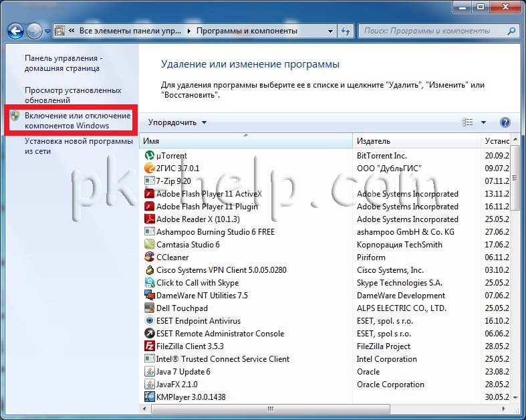
Task: Select the Adobe Flash Player 11 Plugin icon
Action: pyautogui.click(x=149, y=207)
